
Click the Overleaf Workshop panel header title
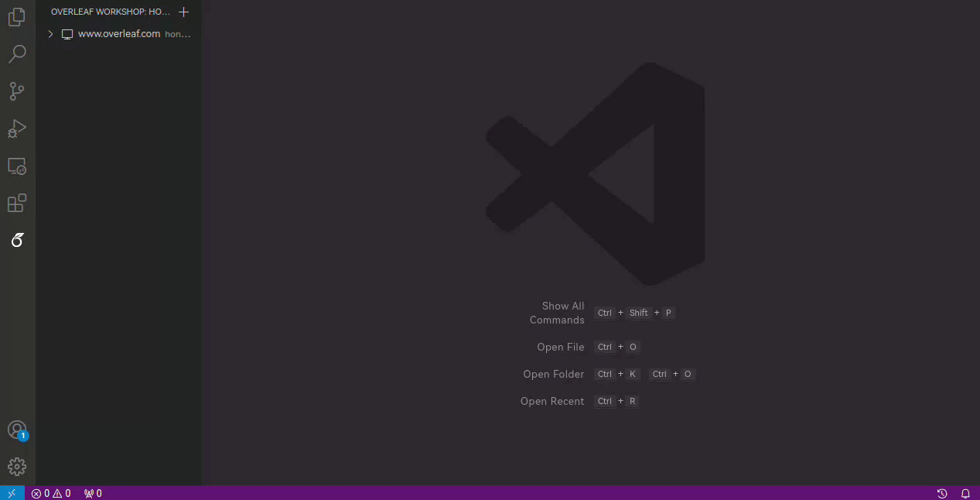pyautogui.click(x=111, y=12)
